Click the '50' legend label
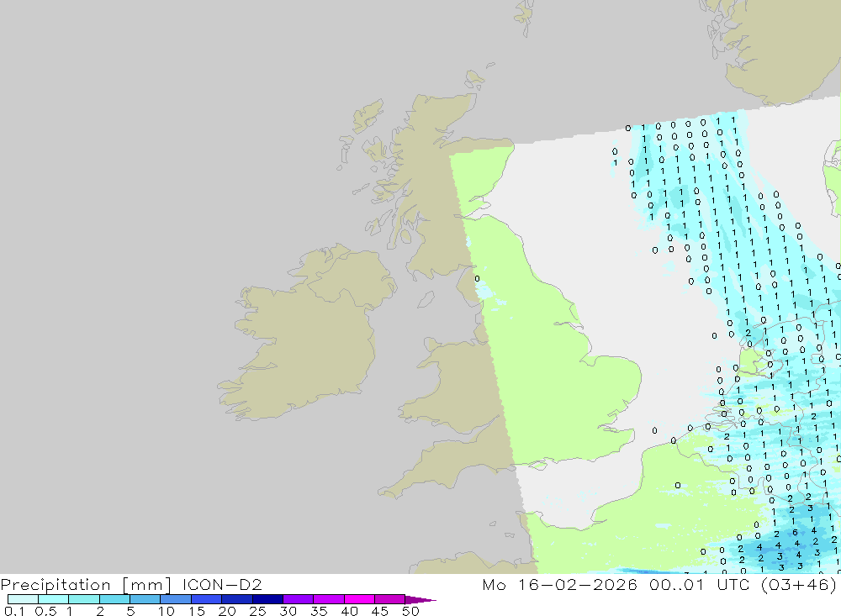Viewport: 841px width, 616px height. (410, 611)
